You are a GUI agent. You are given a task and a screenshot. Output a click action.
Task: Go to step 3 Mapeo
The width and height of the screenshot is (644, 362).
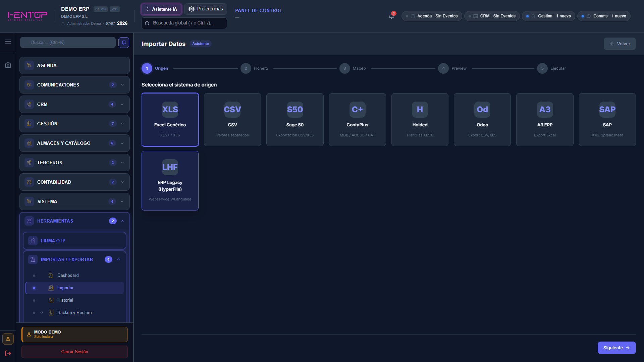coord(353,68)
